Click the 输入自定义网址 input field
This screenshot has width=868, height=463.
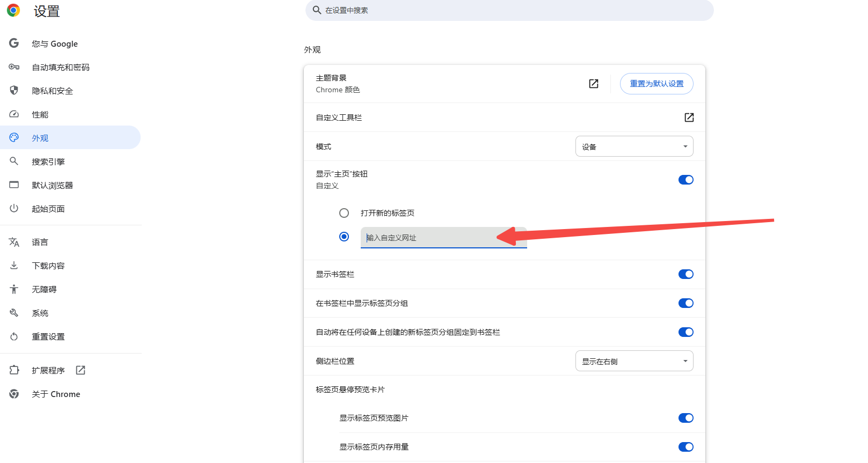444,238
